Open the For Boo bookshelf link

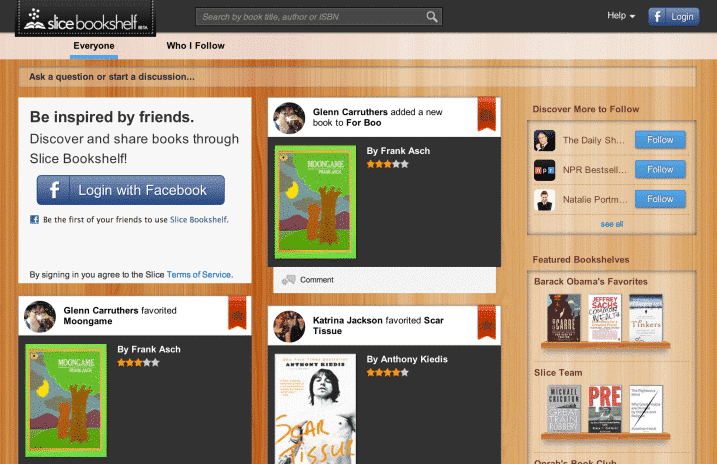pyautogui.click(x=364, y=123)
